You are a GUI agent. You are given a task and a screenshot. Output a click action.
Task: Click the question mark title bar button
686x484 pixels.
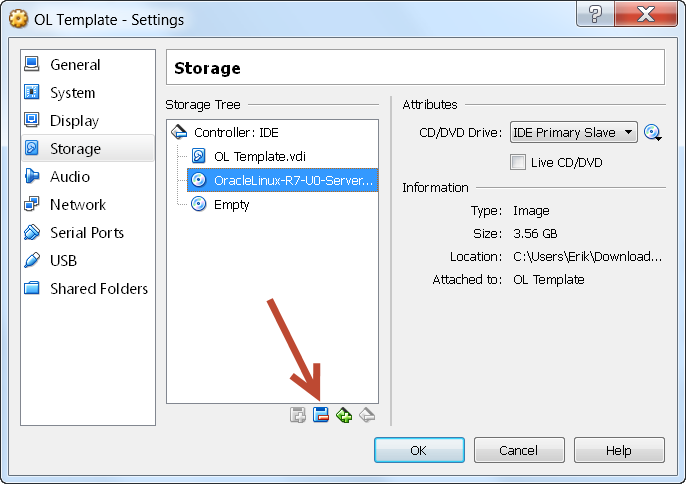click(x=595, y=14)
